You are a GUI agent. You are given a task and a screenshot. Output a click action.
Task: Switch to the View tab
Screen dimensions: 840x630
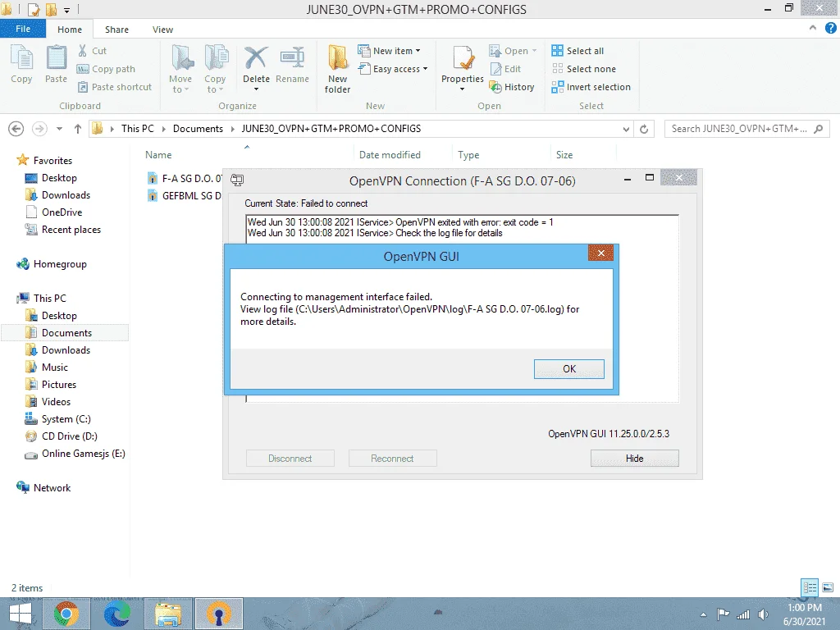pyautogui.click(x=162, y=30)
